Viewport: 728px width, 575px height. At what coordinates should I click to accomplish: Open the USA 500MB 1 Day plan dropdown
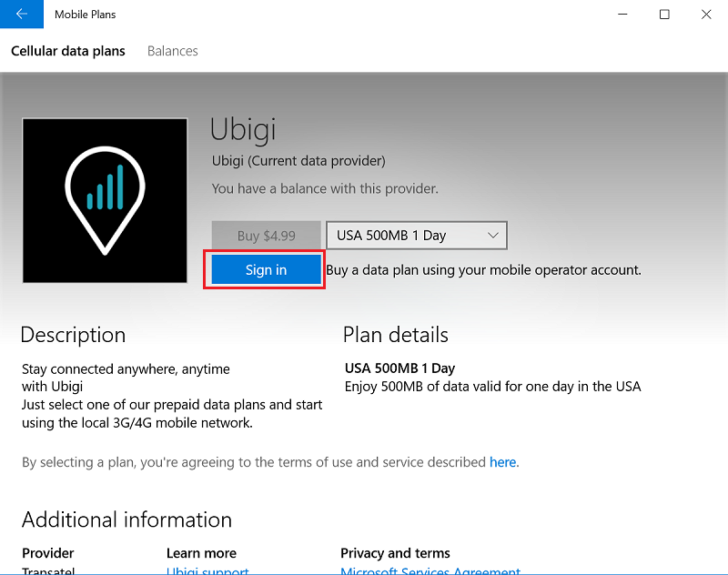point(417,236)
